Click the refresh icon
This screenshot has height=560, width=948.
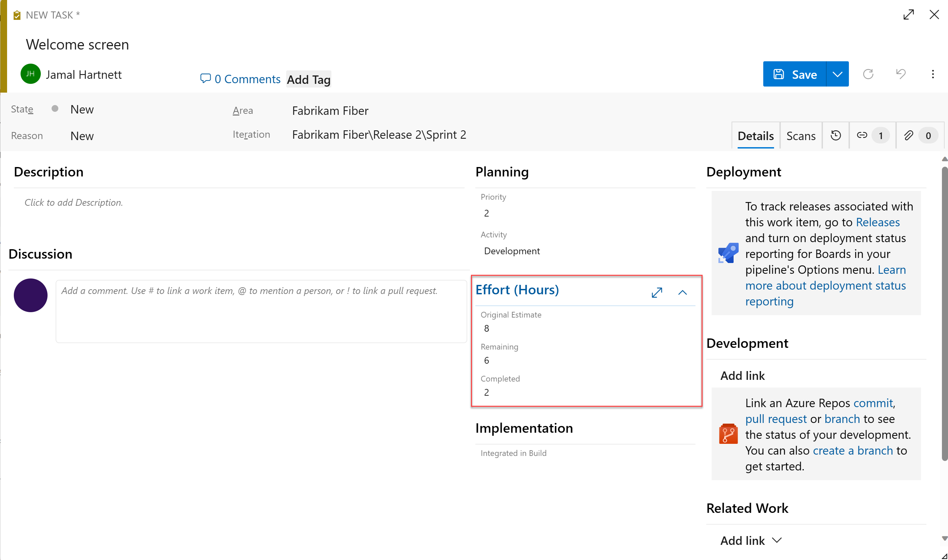tap(869, 74)
